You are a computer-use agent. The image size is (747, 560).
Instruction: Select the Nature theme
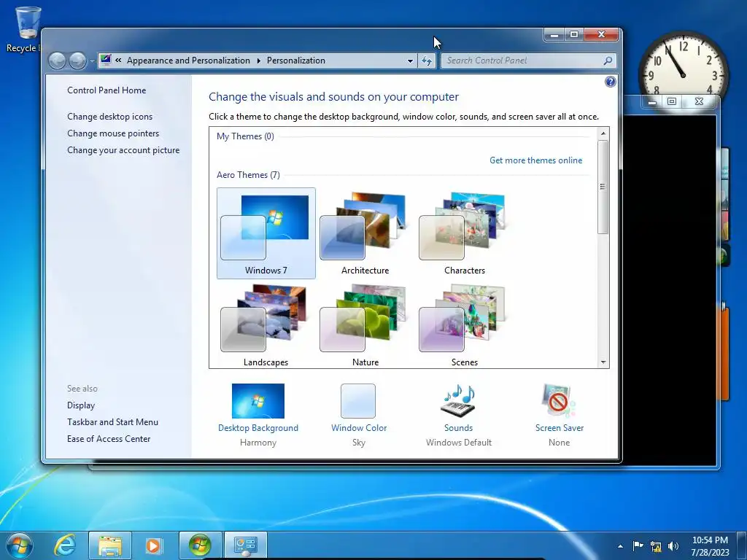click(365, 326)
